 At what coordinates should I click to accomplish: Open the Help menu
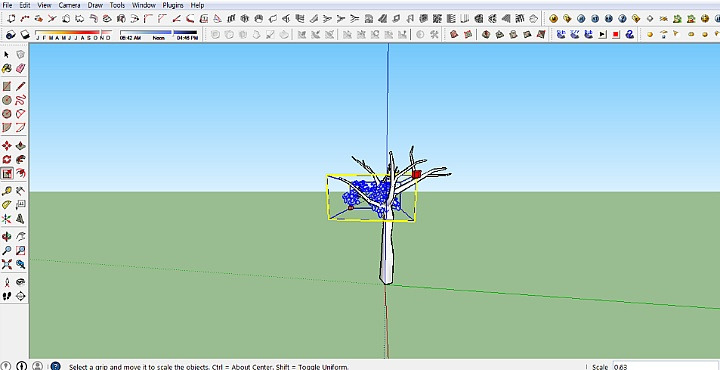(x=197, y=5)
